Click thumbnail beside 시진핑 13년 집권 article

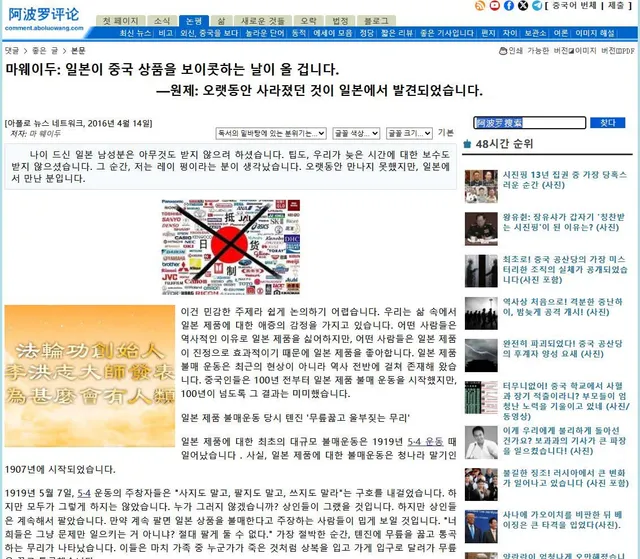click(481, 186)
